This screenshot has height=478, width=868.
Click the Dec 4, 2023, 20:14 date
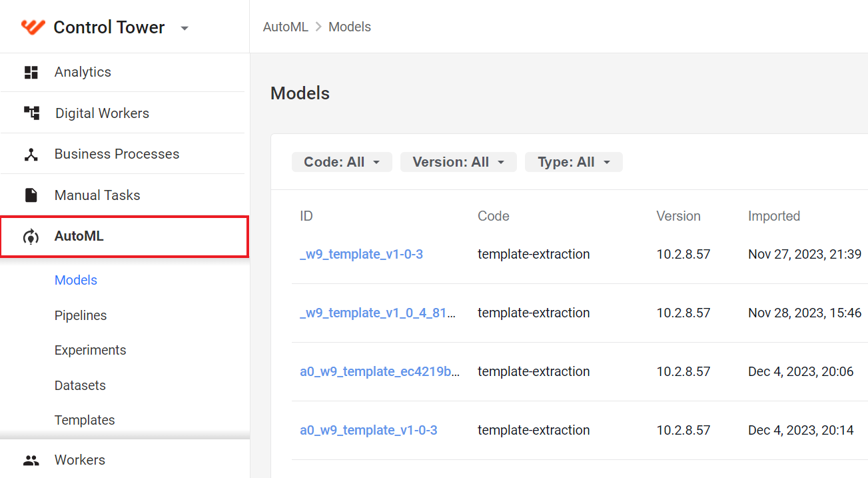[801, 430]
